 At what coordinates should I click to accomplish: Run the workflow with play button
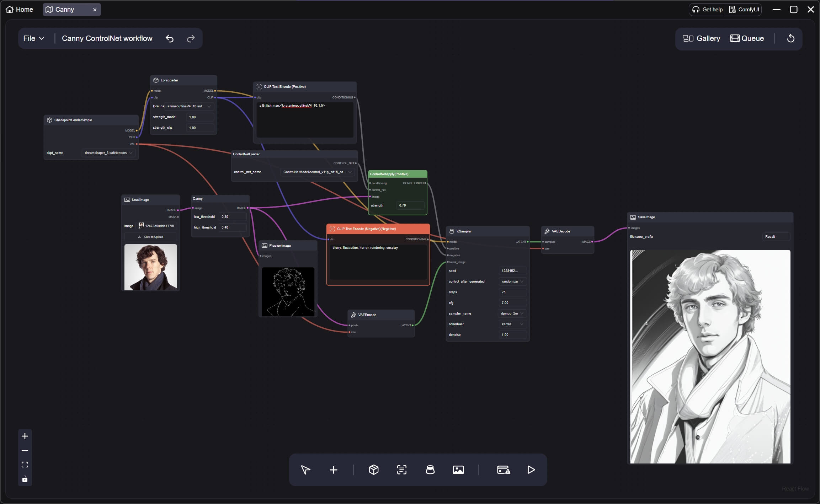(531, 470)
